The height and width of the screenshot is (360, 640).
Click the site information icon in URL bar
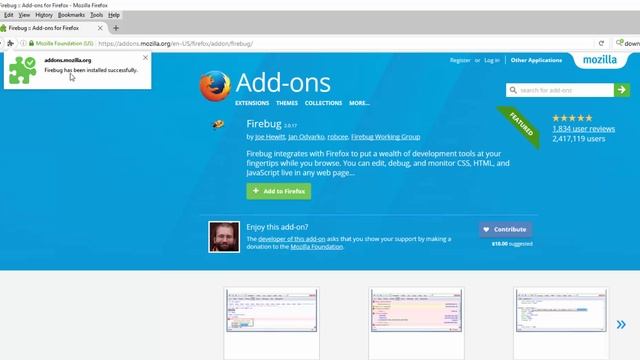click(23, 43)
